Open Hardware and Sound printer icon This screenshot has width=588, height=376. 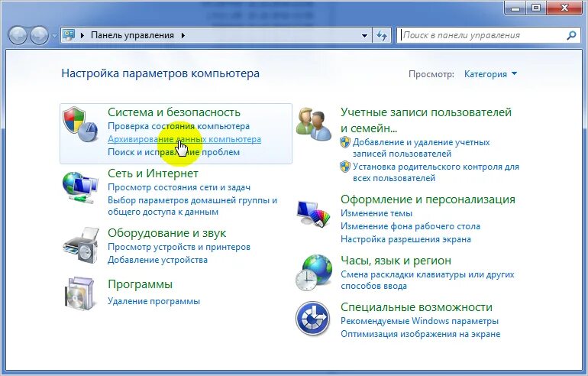(80, 245)
